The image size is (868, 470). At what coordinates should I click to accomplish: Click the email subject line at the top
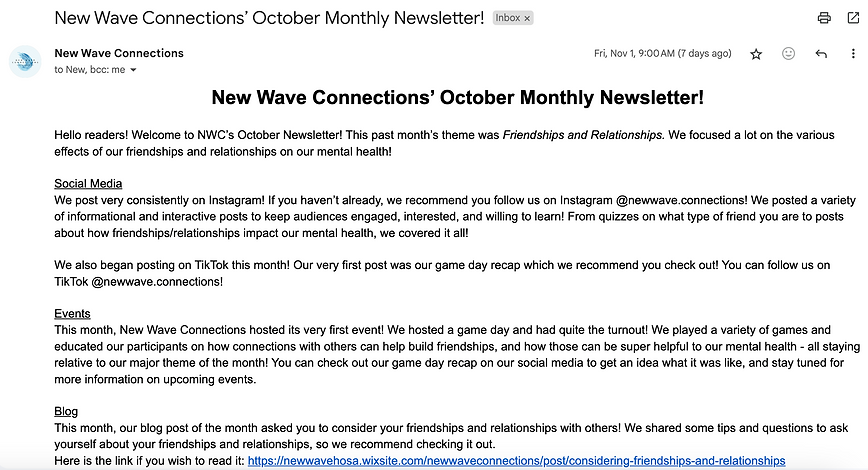(x=269, y=18)
